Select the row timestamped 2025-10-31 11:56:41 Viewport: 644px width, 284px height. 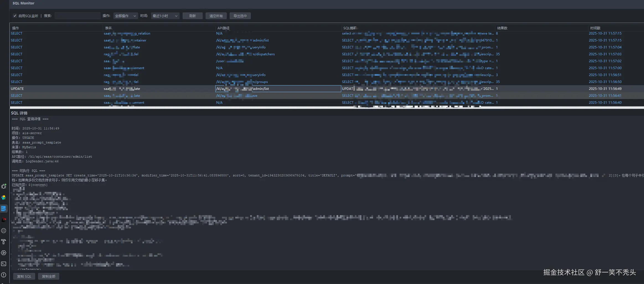pyautogui.click(x=327, y=96)
